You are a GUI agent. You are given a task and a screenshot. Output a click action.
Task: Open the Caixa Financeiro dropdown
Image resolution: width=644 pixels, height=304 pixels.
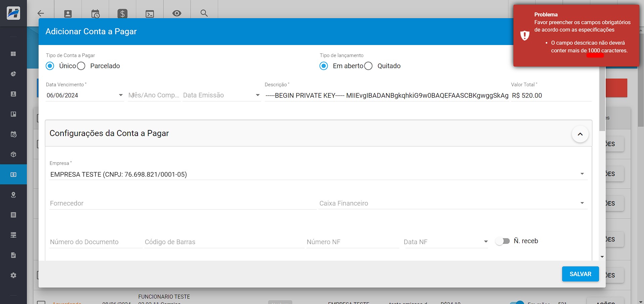coord(453,203)
